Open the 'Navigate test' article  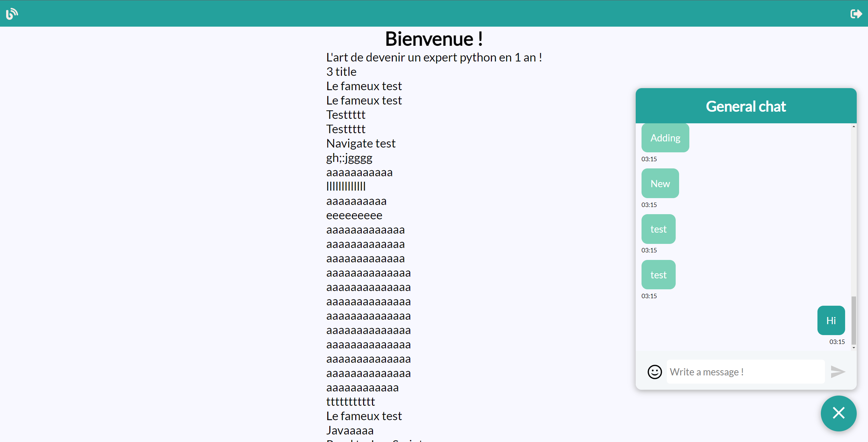361,143
